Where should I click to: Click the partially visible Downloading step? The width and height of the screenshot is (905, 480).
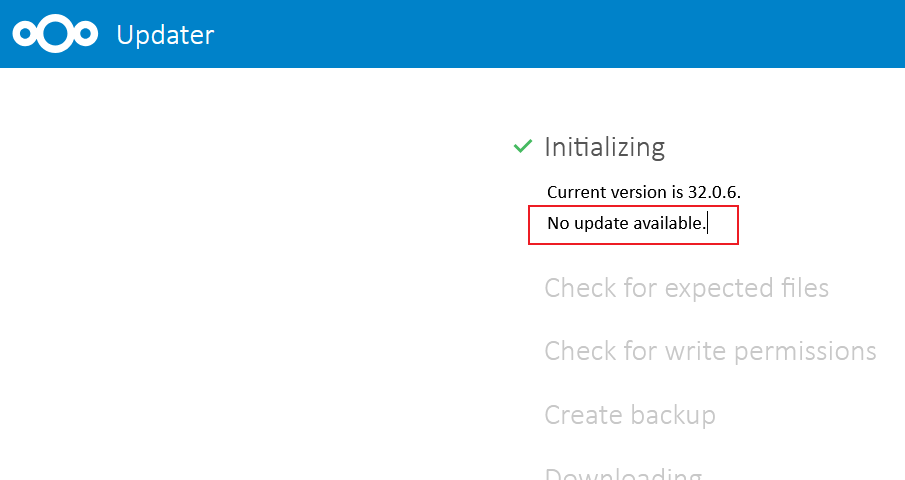pos(622,474)
